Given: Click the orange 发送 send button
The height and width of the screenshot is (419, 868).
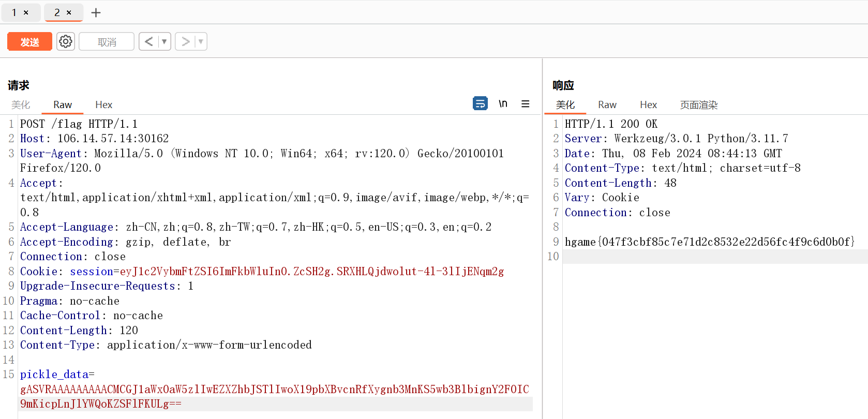Looking at the screenshot, I should pyautogui.click(x=29, y=41).
